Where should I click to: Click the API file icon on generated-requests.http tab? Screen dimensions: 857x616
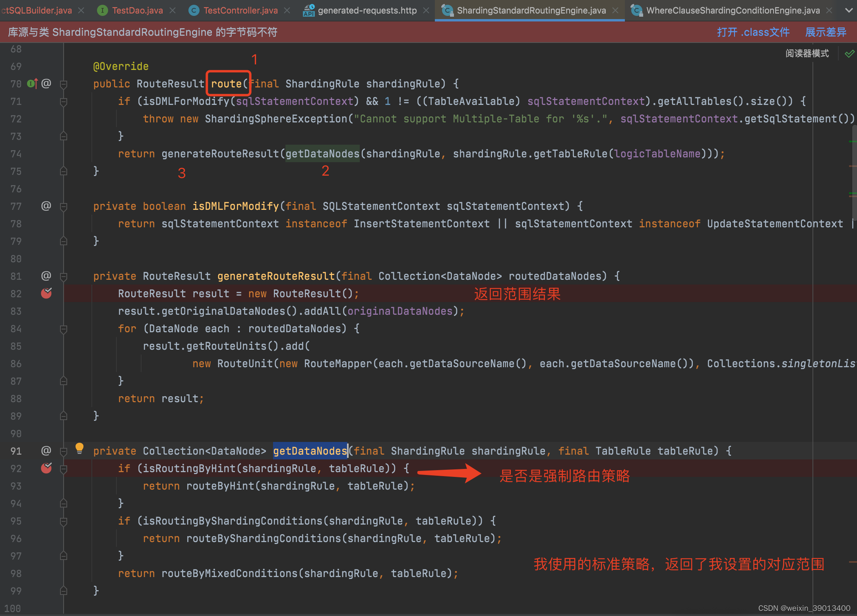(x=308, y=10)
